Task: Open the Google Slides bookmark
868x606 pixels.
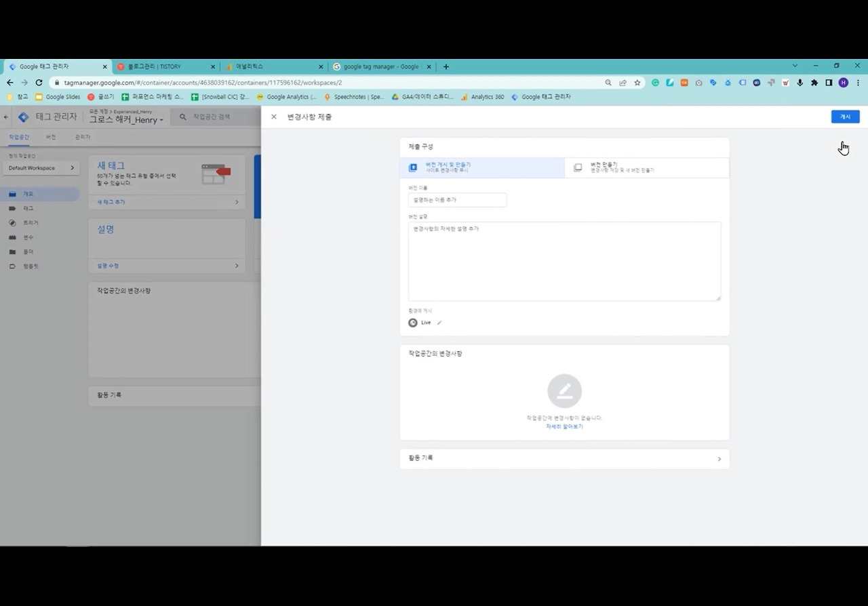Action: [58, 97]
